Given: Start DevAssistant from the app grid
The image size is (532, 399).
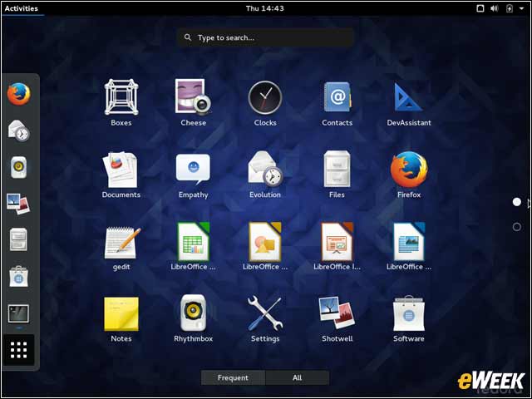Looking at the screenshot, I should (x=409, y=103).
